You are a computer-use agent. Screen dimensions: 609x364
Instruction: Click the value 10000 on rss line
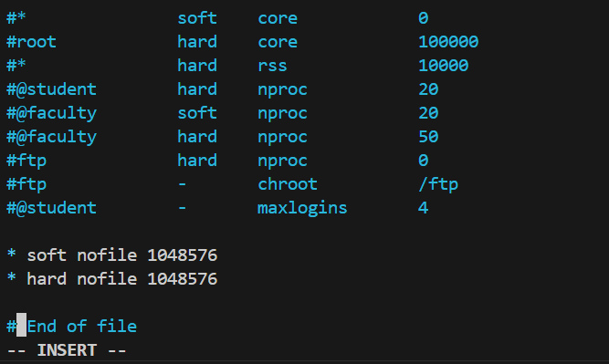tap(443, 66)
